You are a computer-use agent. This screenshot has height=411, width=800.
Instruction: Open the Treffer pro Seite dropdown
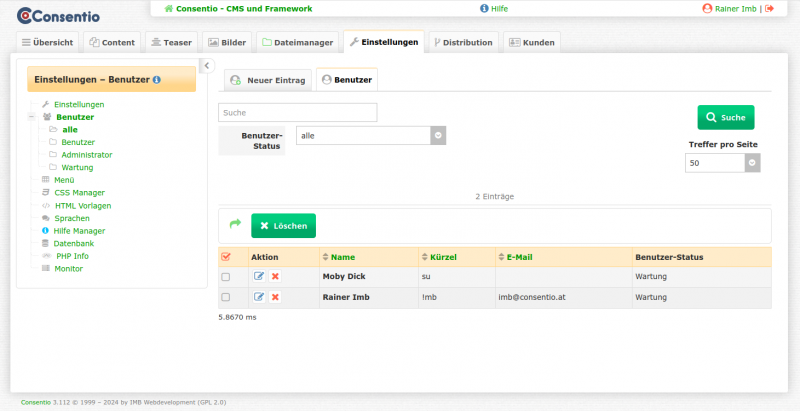[752, 162]
